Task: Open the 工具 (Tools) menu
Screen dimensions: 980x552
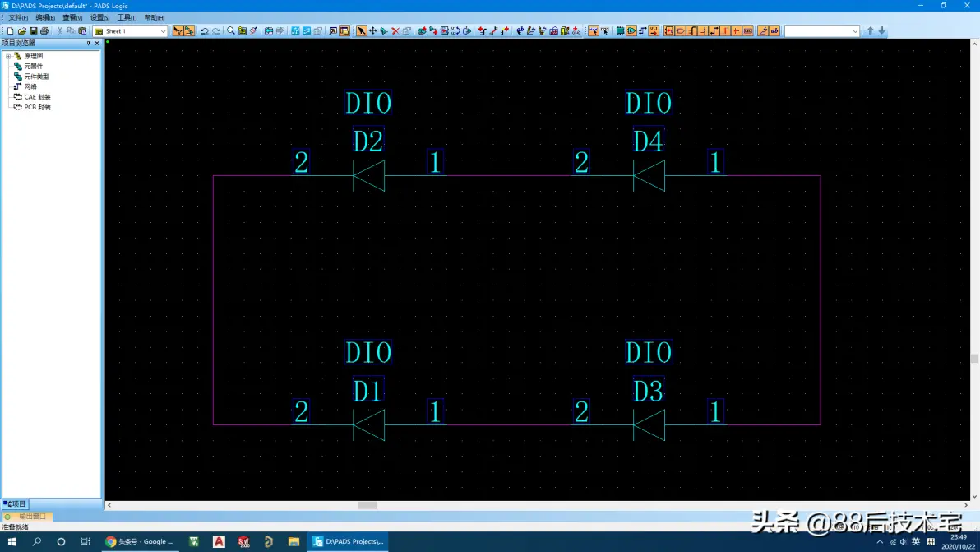Action: click(x=127, y=17)
